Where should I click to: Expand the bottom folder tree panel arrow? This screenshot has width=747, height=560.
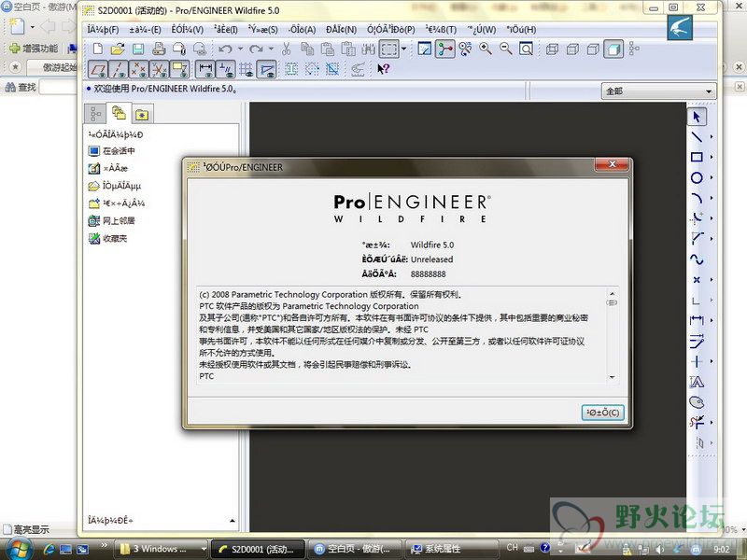click(233, 521)
